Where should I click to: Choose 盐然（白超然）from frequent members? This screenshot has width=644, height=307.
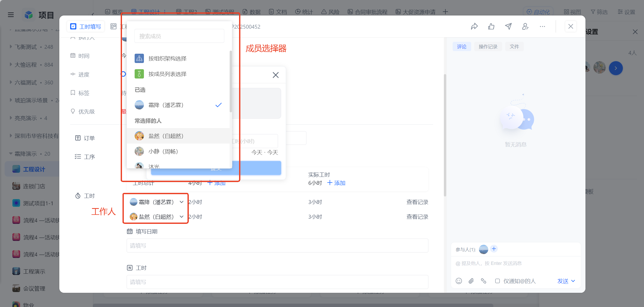(x=178, y=136)
